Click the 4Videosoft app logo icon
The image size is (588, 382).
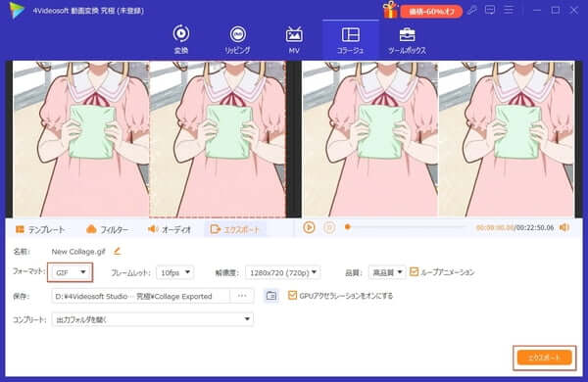[x=17, y=11]
